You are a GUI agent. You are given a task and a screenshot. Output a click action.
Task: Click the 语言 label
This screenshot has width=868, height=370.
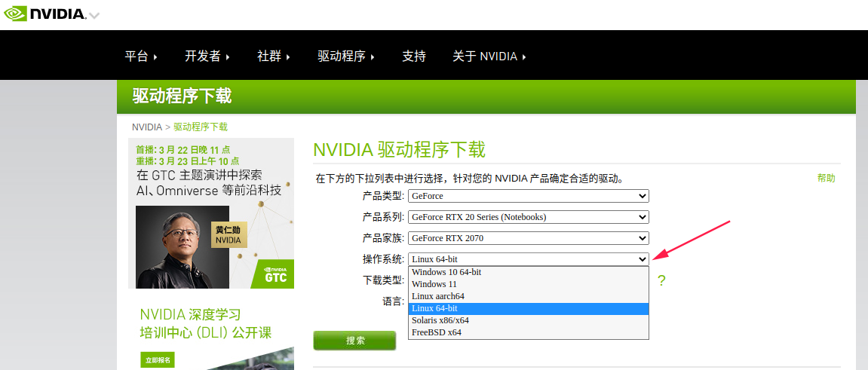394,301
